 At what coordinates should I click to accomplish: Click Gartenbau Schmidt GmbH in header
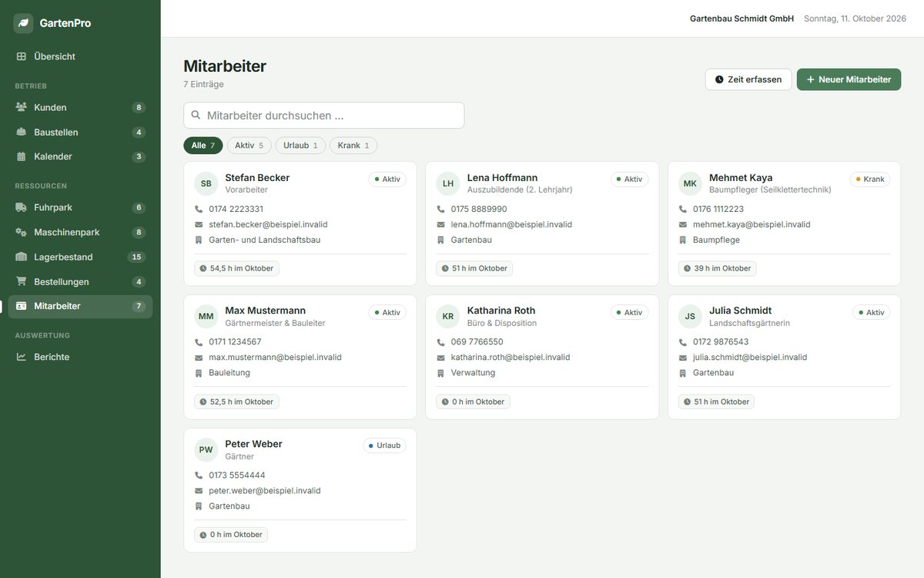[742, 18]
